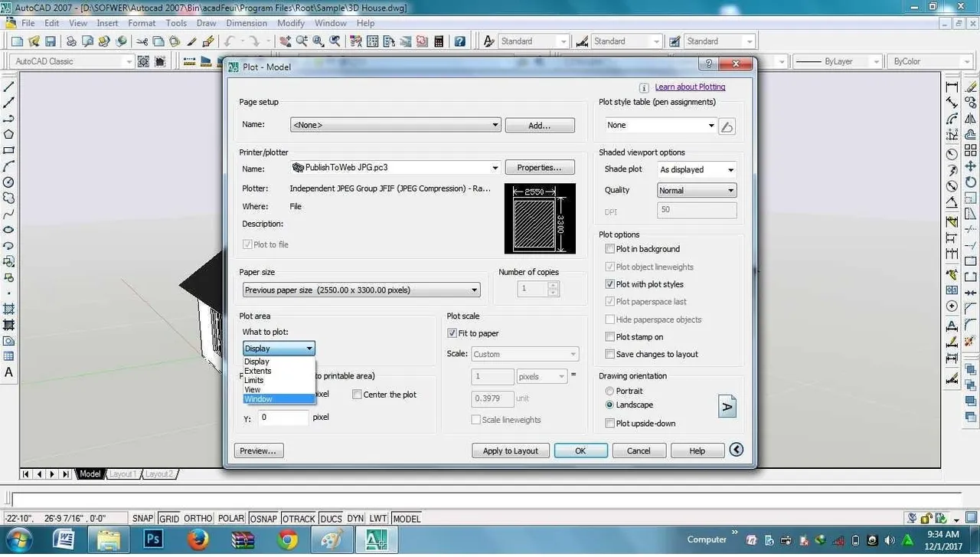Select the Table tool in Draw toolbar
The image size is (980, 557).
9,356
